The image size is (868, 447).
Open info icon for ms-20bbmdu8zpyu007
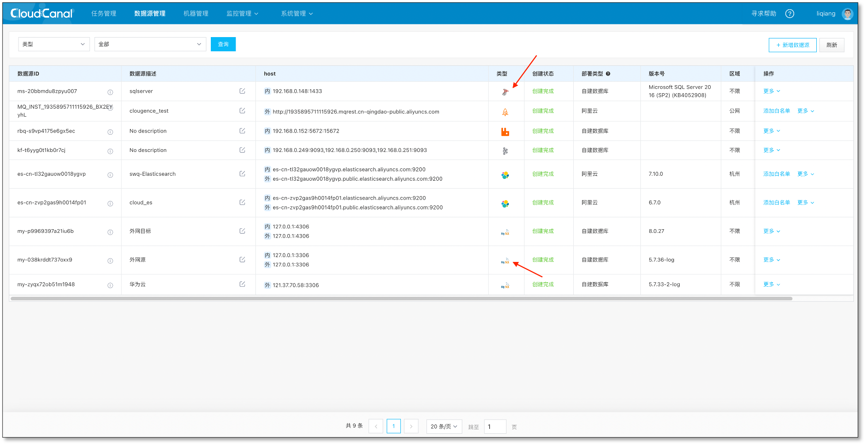coord(110,92)
